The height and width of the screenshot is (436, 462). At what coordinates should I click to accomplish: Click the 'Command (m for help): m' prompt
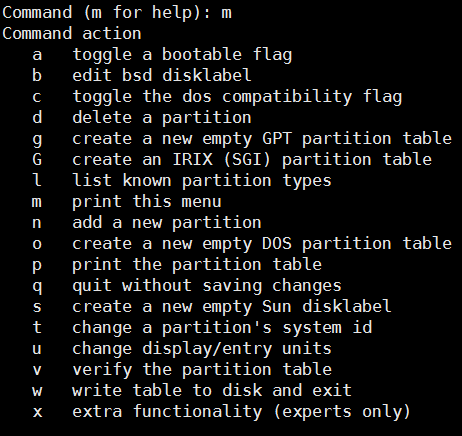click(x=117, y=13)
